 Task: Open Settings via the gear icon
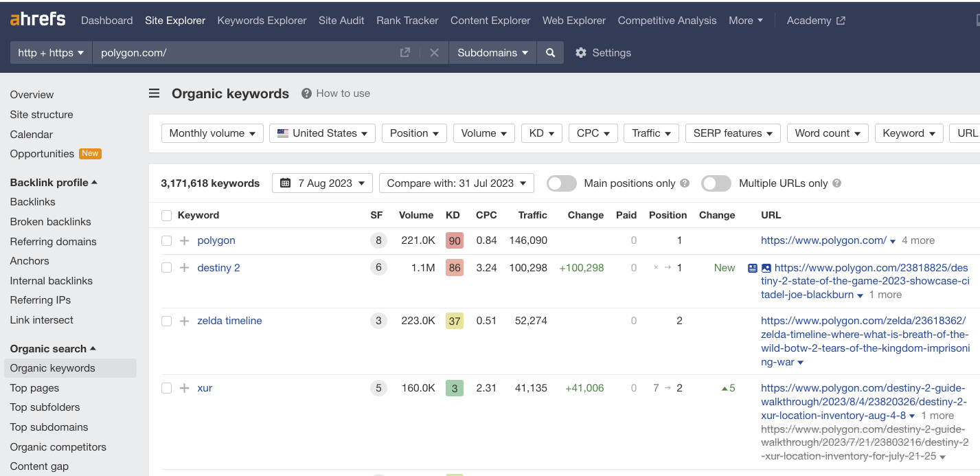581,53
